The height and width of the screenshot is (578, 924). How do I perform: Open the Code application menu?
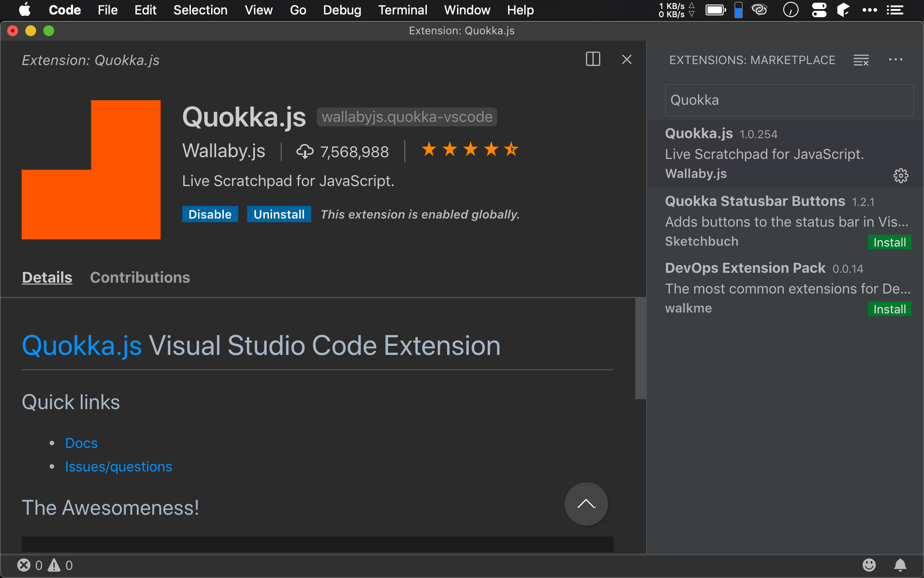coord(65,10)
